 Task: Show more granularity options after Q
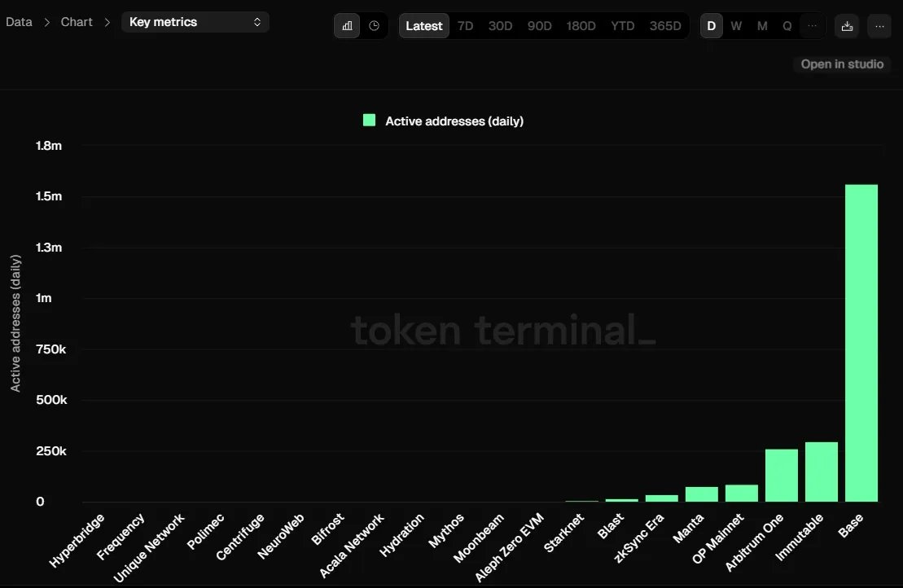(812, 26)
